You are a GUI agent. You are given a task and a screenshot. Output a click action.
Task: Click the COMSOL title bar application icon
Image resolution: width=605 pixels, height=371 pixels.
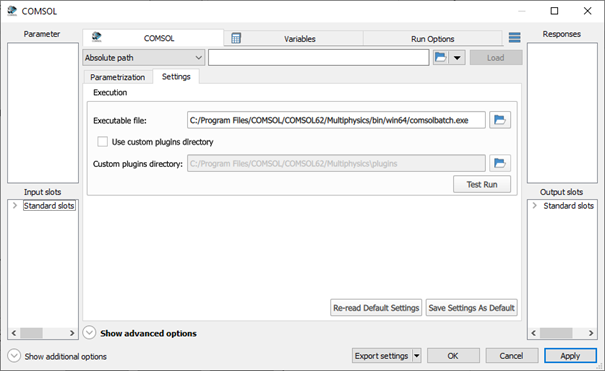pos(12,11)
